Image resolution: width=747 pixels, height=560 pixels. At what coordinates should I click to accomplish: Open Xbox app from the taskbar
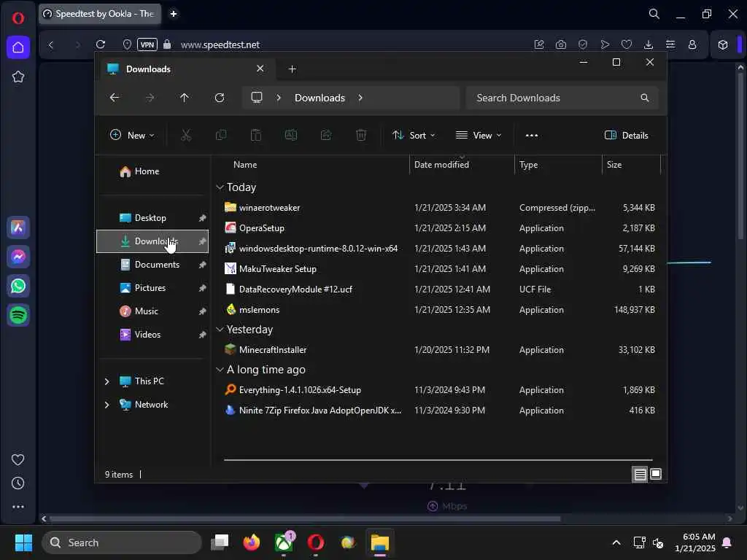pyautogui.click(x=284, y=542)
